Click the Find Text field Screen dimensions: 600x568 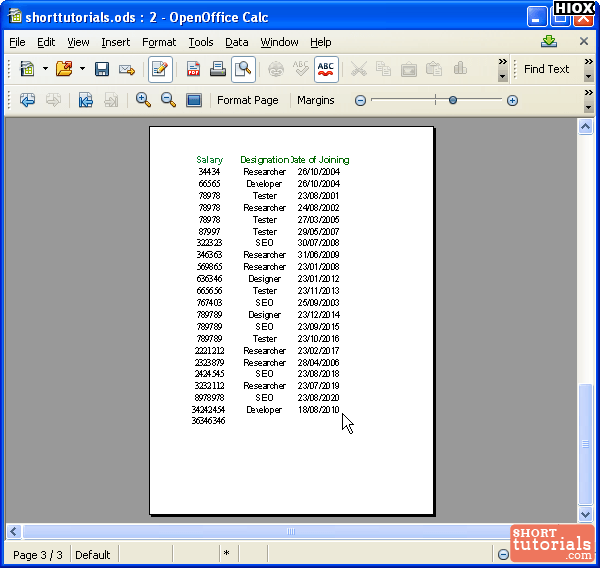[x=546, y=69]
